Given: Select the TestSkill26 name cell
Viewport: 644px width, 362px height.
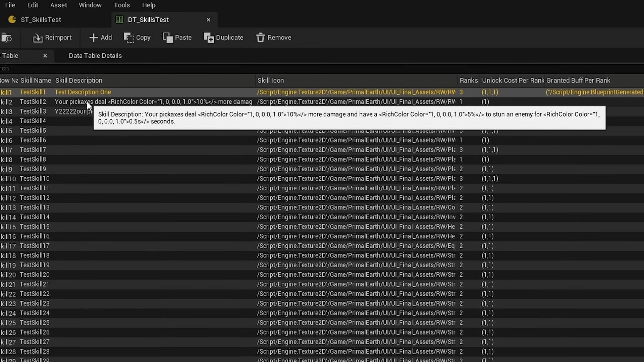Looking at the screenshot, I should pyautogui.click(x=35, y=332).
